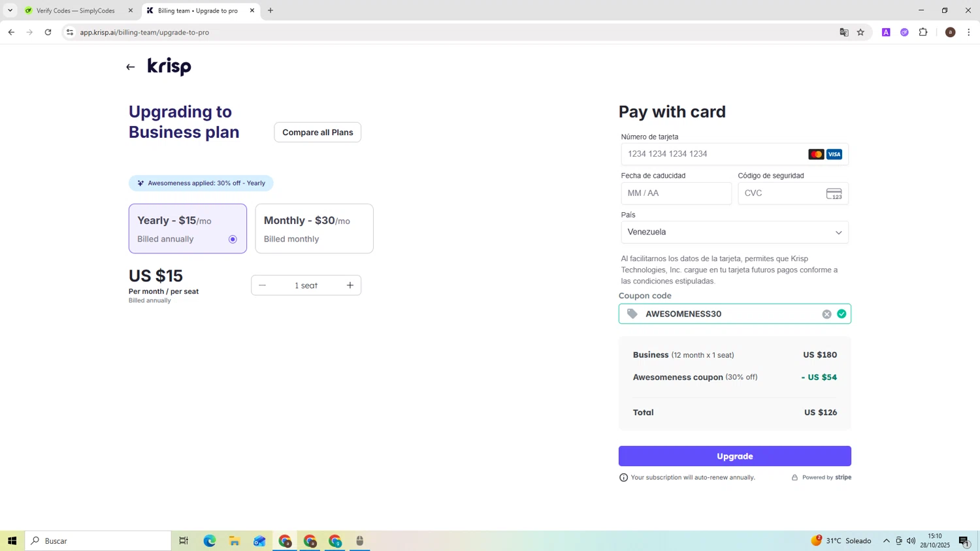Select the Billing team Upgrade to pro tab
The image size is (980, 551).
[197, 10]
